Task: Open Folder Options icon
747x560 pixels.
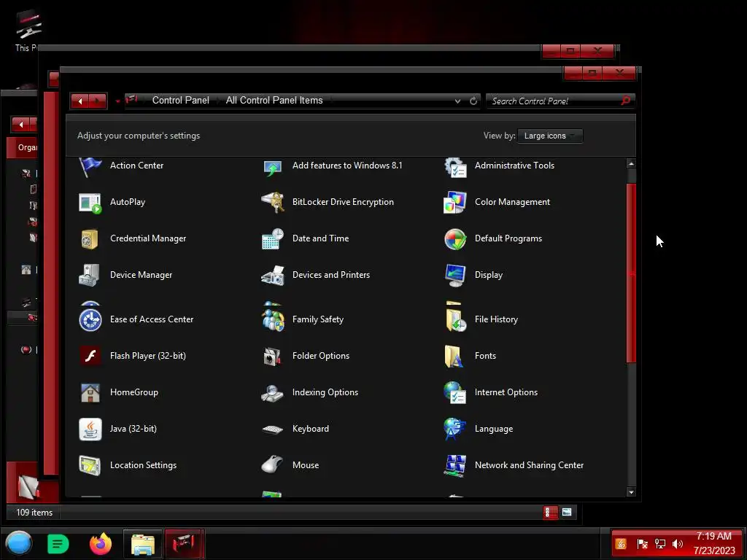Action: click(273, 356)
